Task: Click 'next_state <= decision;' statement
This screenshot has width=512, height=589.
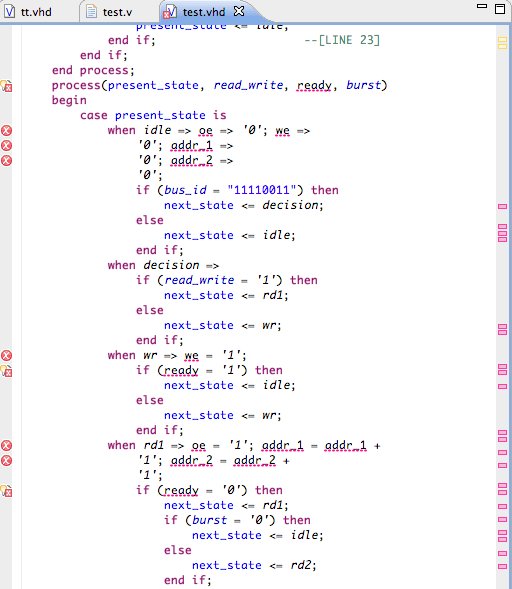Action: pyautogui.click(x=243, y=205)
